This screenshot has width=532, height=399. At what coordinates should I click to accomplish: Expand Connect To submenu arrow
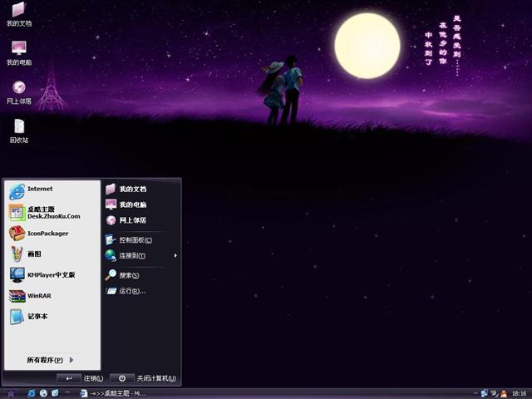pyautogui.click(x=175, y=255)
